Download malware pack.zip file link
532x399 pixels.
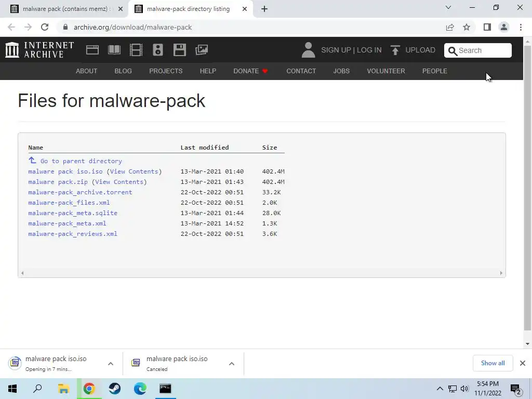58,182
